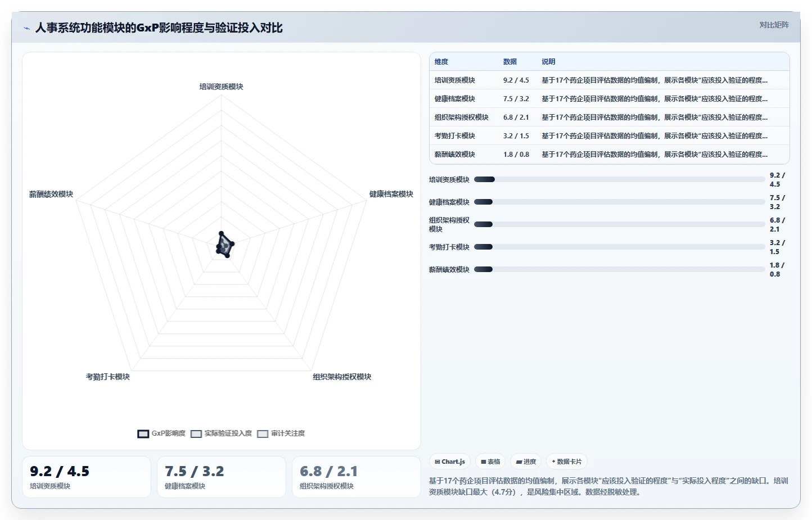The width and height of the screenshot is (812, 520).
Task: Click the 培训资质模块 progress bar
Action: (619, 180)
